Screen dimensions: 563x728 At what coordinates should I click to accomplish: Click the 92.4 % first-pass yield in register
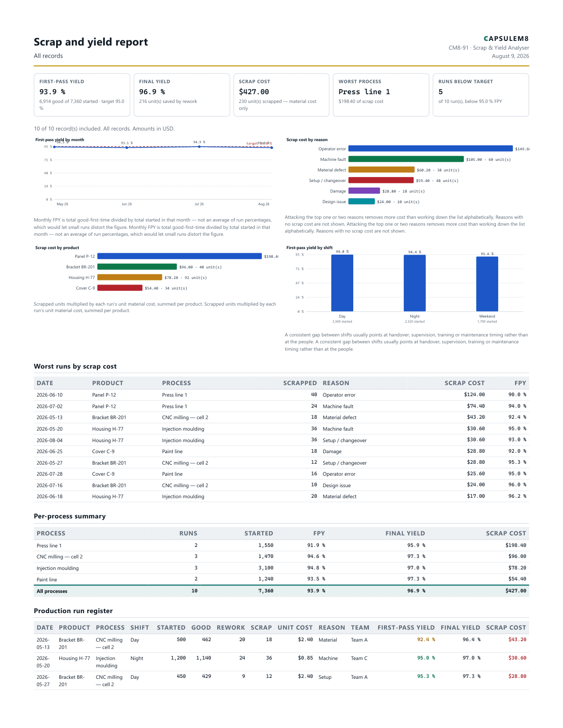426,639
